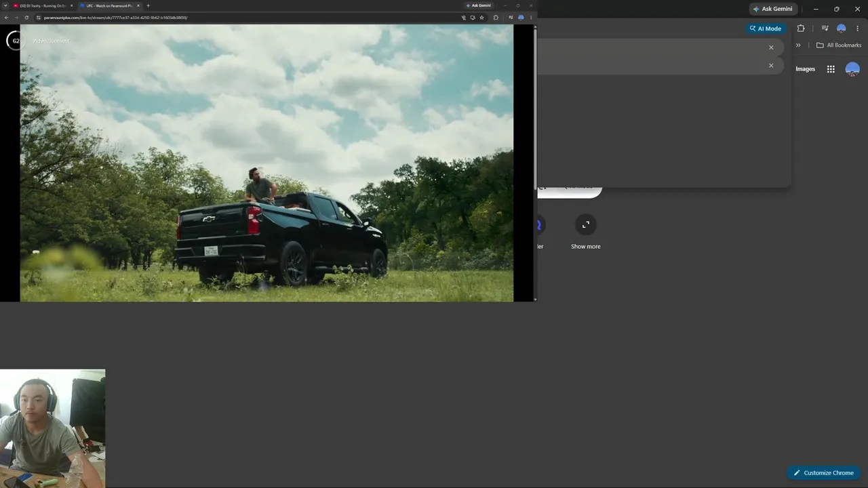Expand the hidden bookmarks chevron
This screenshot has height=488, width=868.
pyautogui.click(x=798, y=45)
